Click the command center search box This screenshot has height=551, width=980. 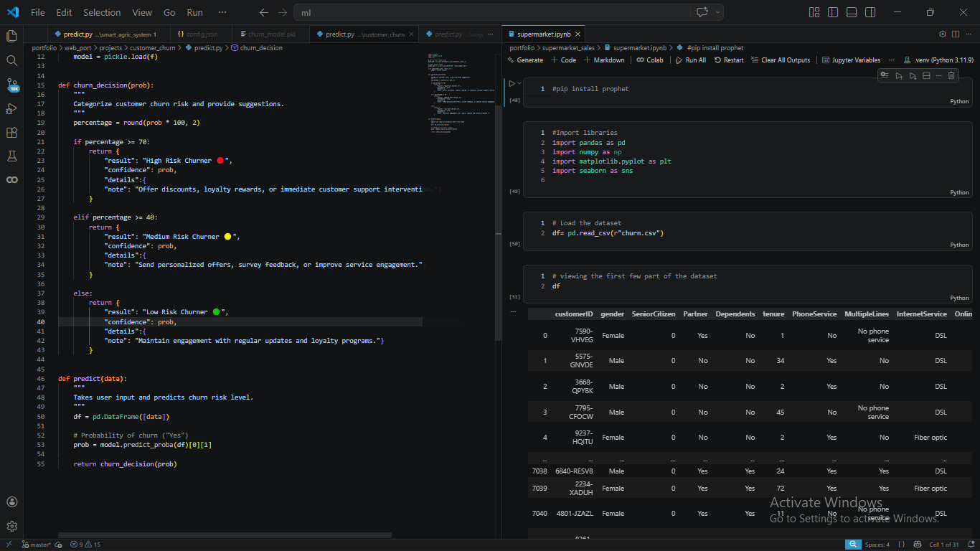coord(491,12)
